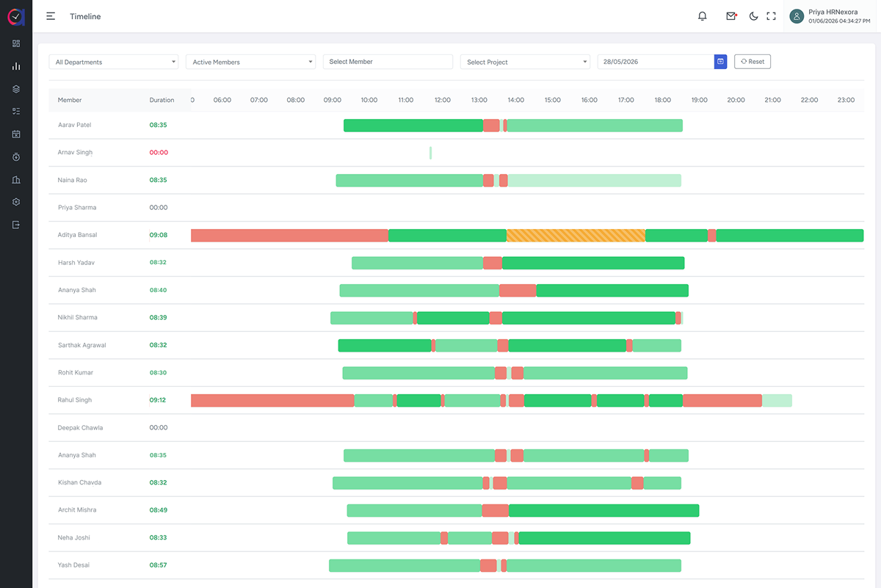Click the logout icon in the sidebar
Viewport: 881px width, 588px height.
(16, 225)
